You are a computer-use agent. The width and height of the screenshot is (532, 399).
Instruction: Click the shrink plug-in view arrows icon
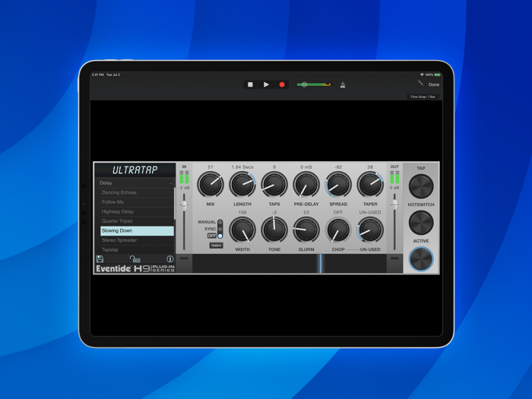(x=420, y=83)
